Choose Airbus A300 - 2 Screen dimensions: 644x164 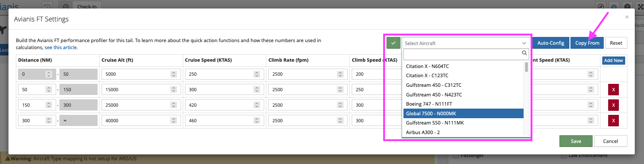(x=463, y=132)
